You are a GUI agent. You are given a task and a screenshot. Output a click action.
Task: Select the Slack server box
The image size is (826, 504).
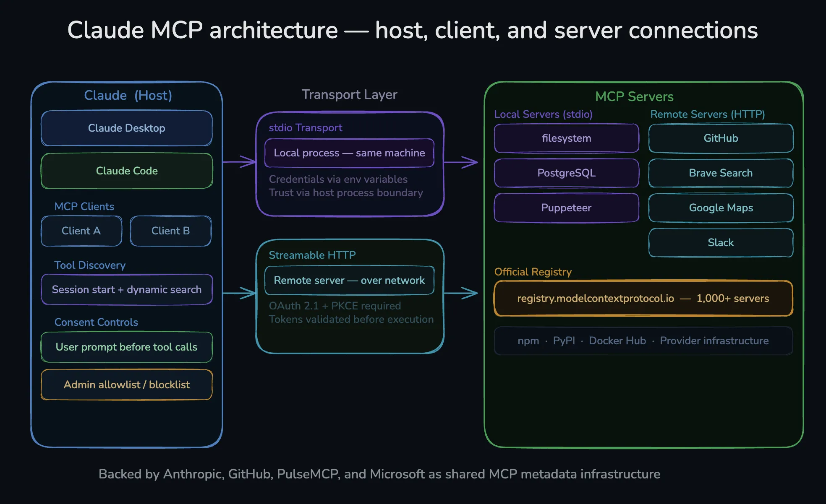(721, 242)
